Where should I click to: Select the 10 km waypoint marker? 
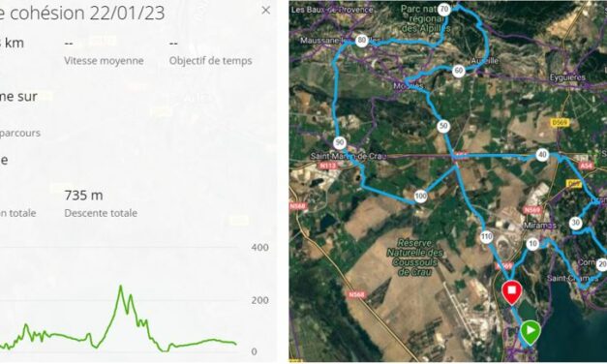(532, 244)
